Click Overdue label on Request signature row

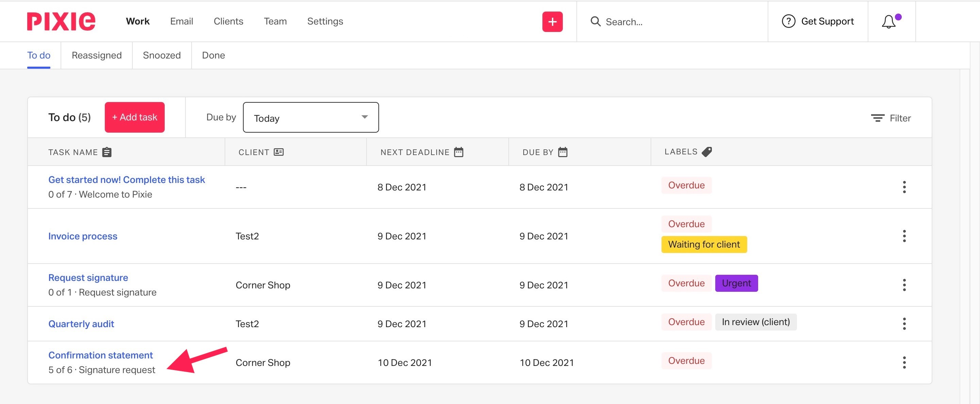pos(686,283)
